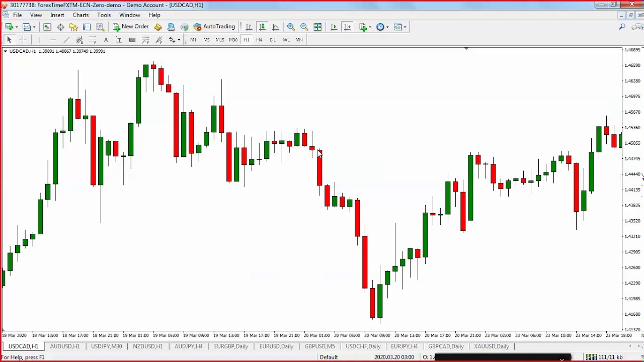Viewport: 644px width, 362px height.
Task: Click the 2020.03.20 03:00 status bar field
Action: (x=394, y=357)
